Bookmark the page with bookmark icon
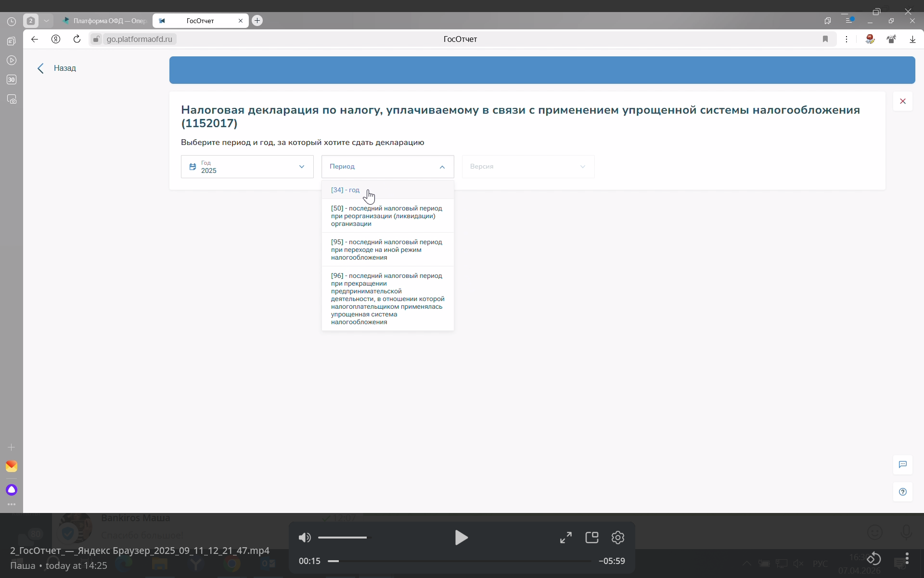 coord(825,39)
